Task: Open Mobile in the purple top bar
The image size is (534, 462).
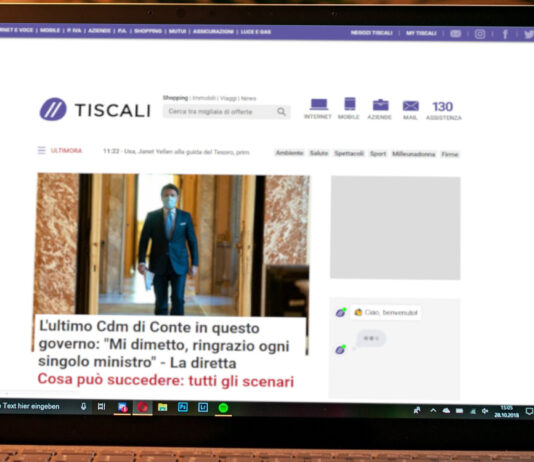Action: [50, 30]
